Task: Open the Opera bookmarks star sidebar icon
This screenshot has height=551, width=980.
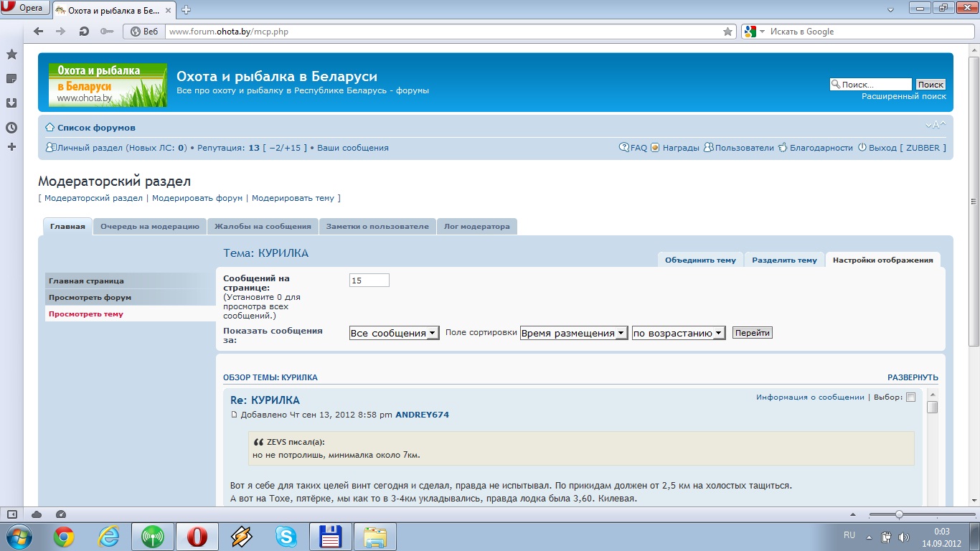Action: coord(11,55)
